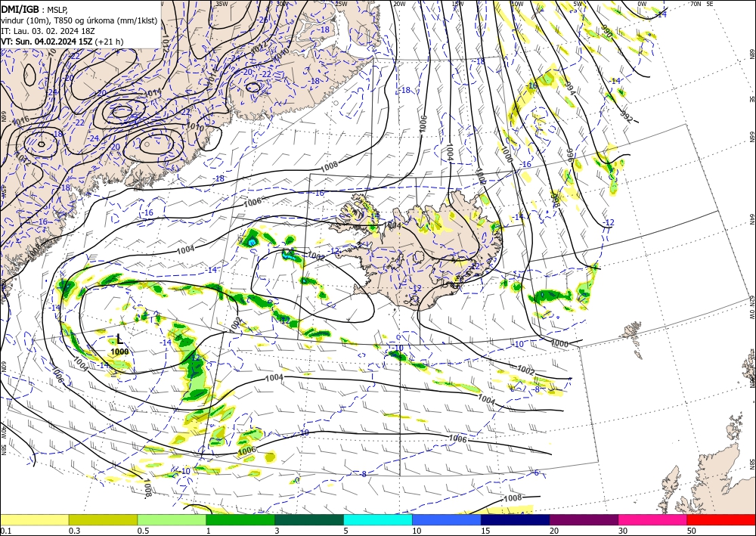The width and height of the screenshot is (756, 536).
Task: Click the olive 0.3–0.5 mm legend swatch
Action: click(x=103, y=519)
